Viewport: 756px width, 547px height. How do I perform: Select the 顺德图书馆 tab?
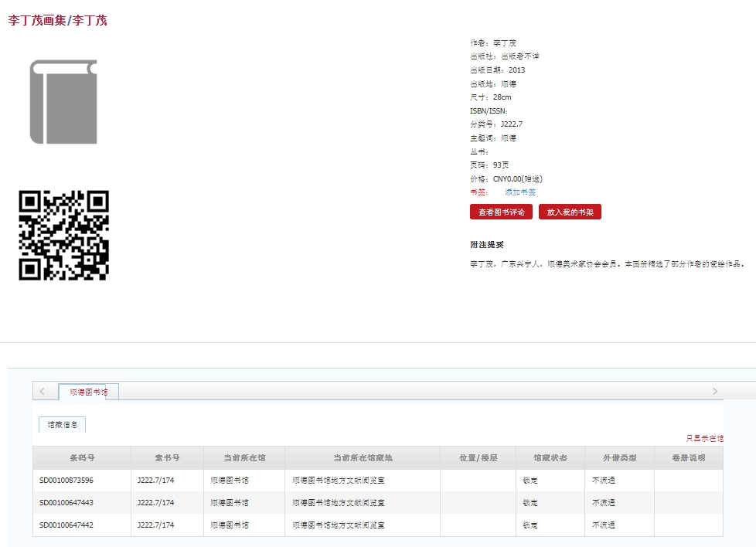point(89,392)
